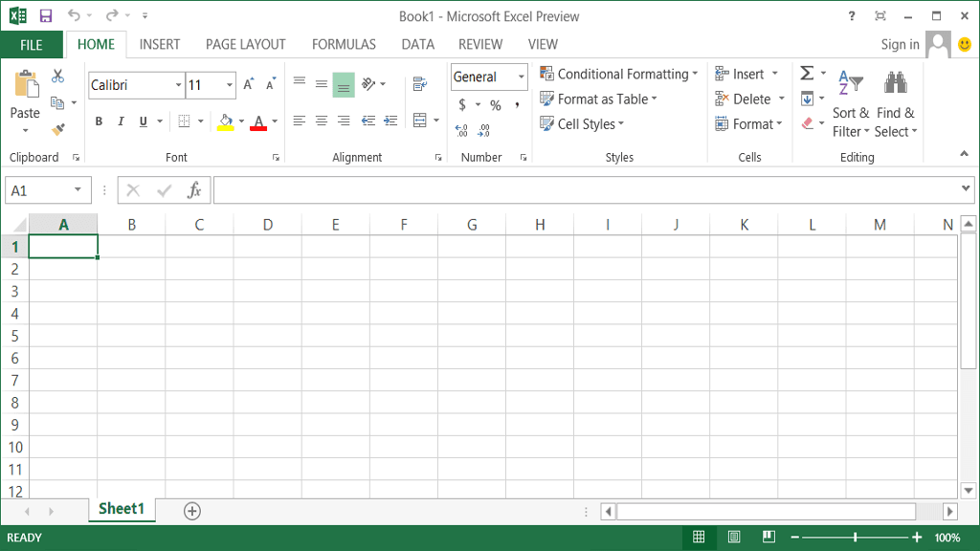The height and width of the screenshot is (551, 980).
Task: Click the Find & Select binoculars icon
Action: pyautogui.click(x=895, y=84)
